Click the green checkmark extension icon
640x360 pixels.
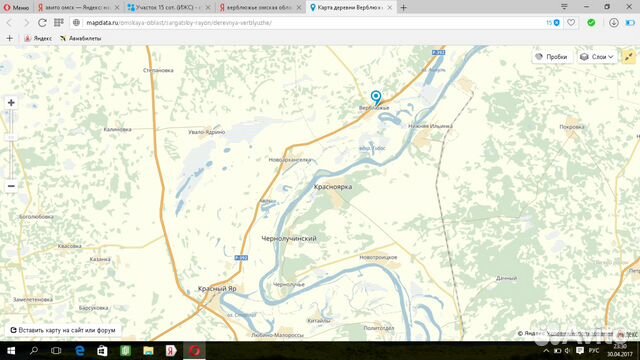(x=591, y=23)
